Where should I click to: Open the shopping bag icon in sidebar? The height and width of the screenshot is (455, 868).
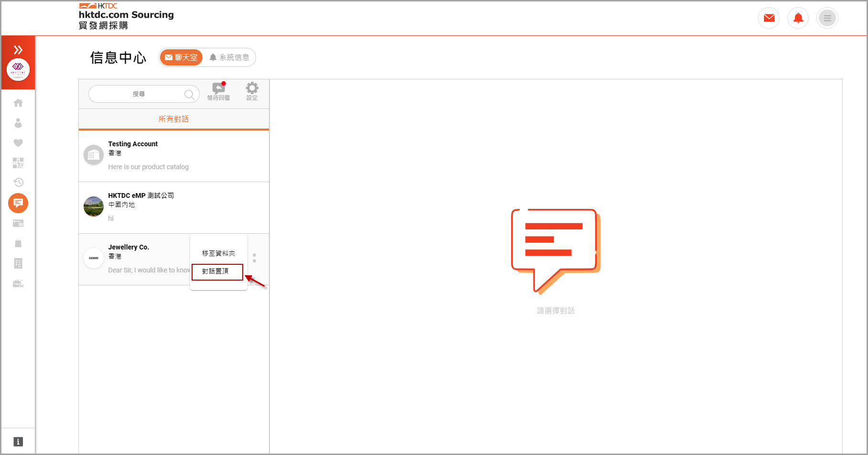click(x=18, y=243)
